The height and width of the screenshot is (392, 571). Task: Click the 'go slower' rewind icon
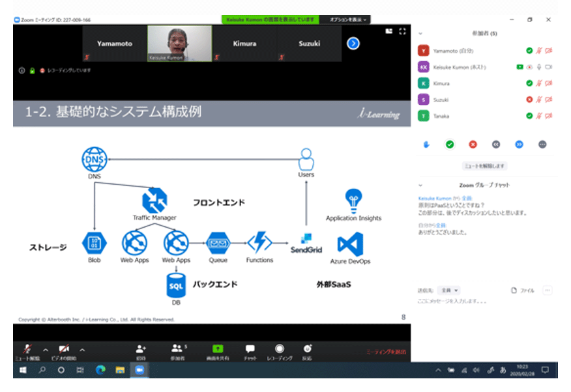496,145
